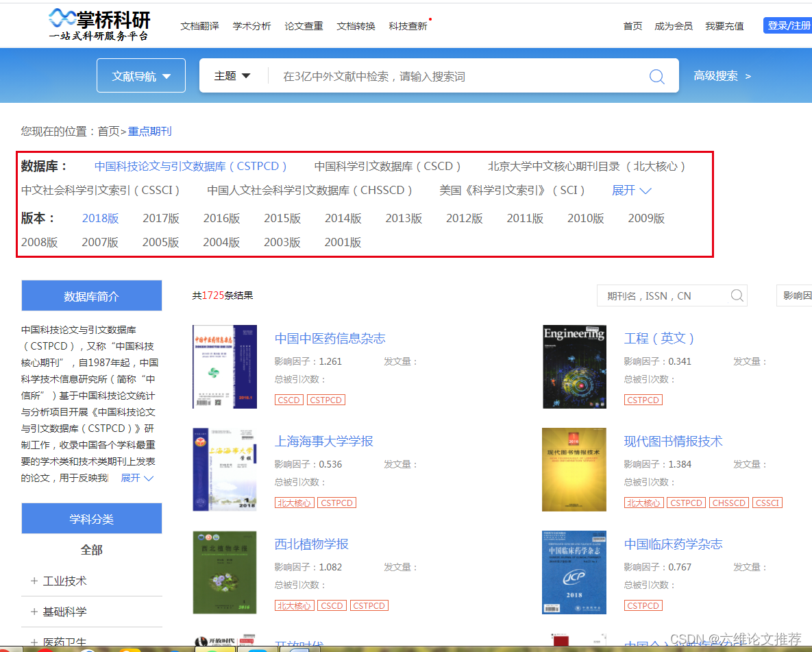Open the 中国临床药学杂志 cover thumbnail
Image resolution: width=812 pixels, height=652 pixels.
[x=574, y=572]
